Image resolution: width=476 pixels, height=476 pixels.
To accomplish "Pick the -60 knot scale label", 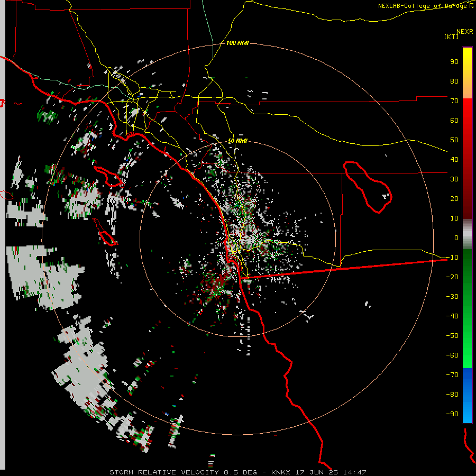I will 452,355.
